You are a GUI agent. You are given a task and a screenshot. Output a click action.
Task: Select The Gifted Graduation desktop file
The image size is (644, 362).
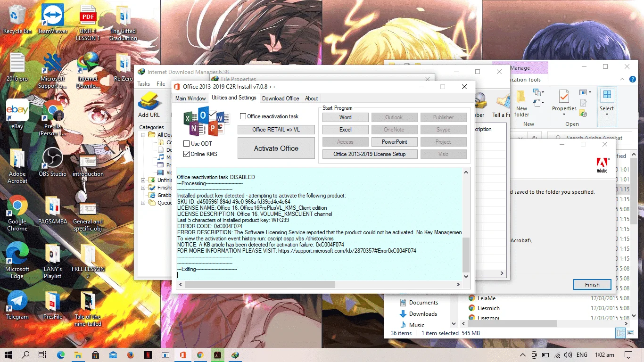tap(123, 23)
